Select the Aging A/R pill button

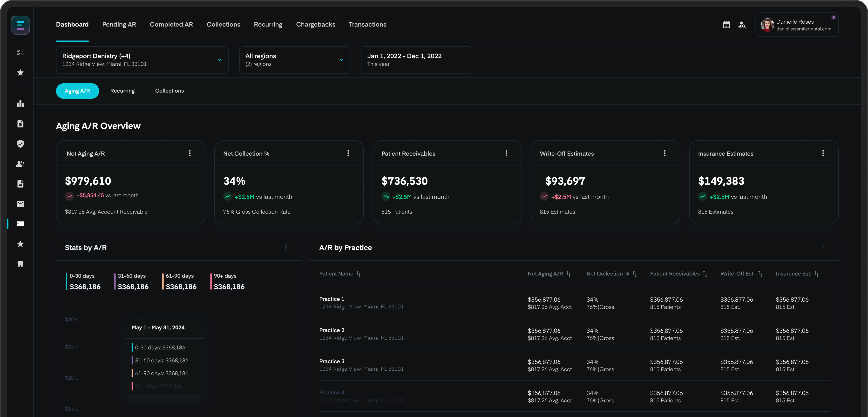77,91
